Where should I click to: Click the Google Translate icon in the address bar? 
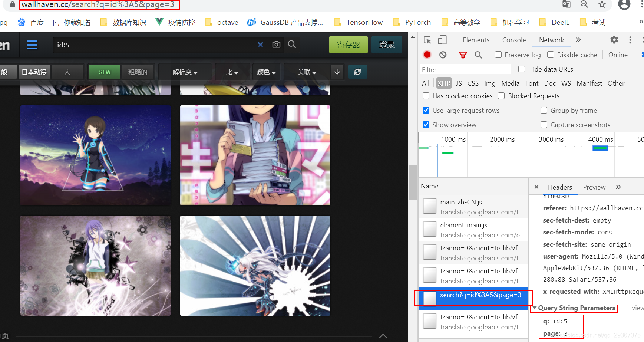[566, 4]
